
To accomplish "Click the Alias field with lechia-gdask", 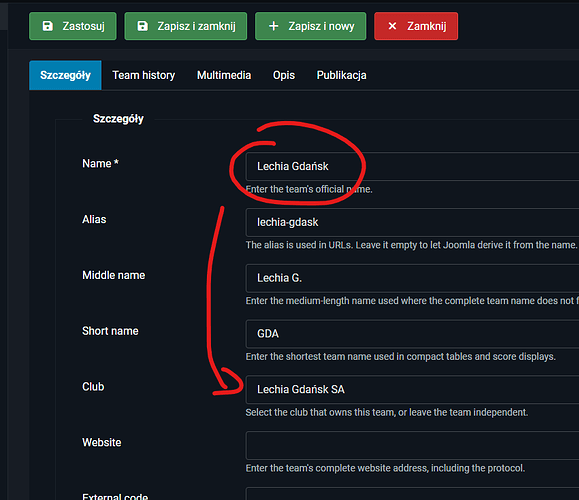I will [x=412, y=222].
